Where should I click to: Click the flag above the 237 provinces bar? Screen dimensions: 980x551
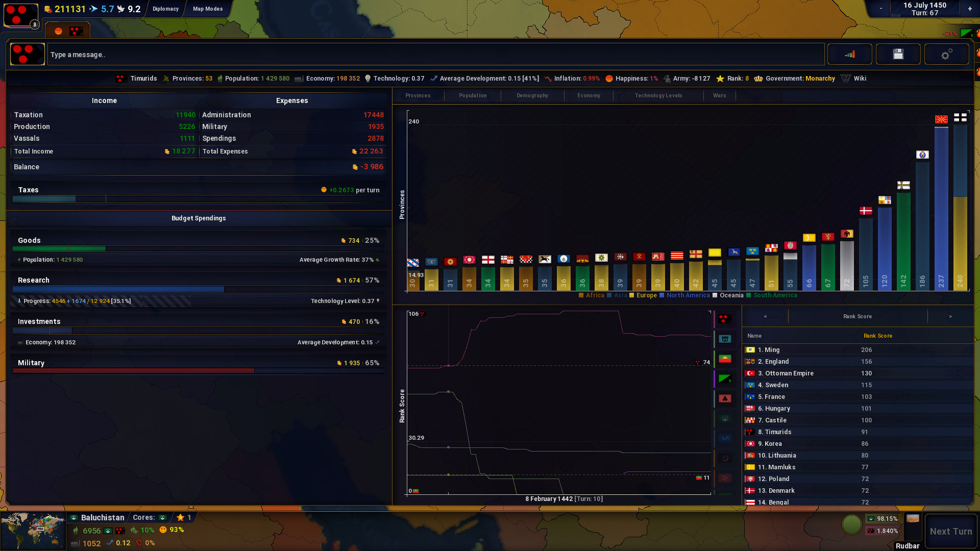pyautogui.click(x=941, y=119)
